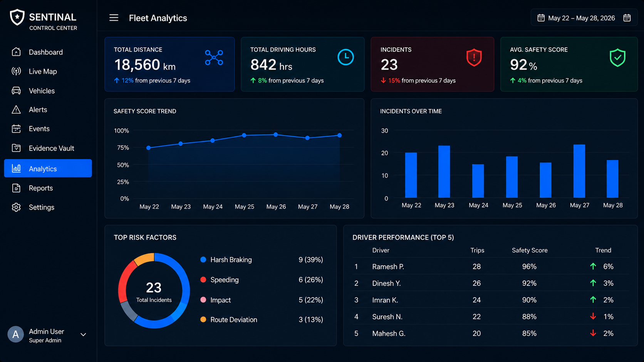Go to Settings
The height and width of the screenshot is (362, 644).
pyautogui.click(x=48, y=207)
